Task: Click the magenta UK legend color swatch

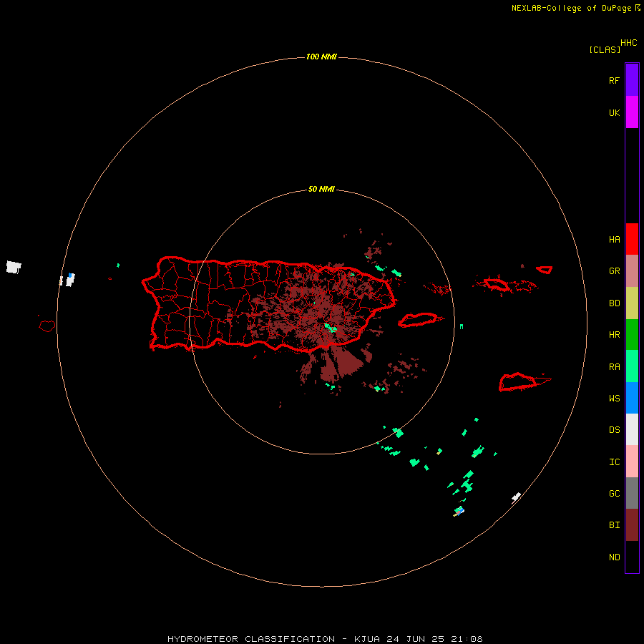Action: pos(632,112)
